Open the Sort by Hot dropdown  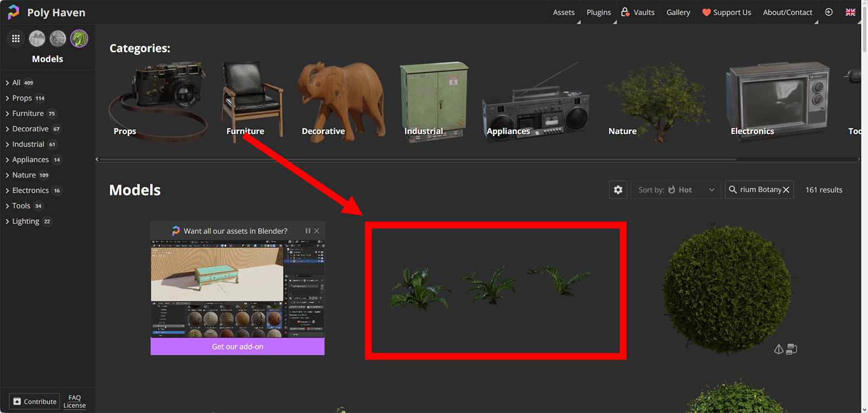click(676, 190)
